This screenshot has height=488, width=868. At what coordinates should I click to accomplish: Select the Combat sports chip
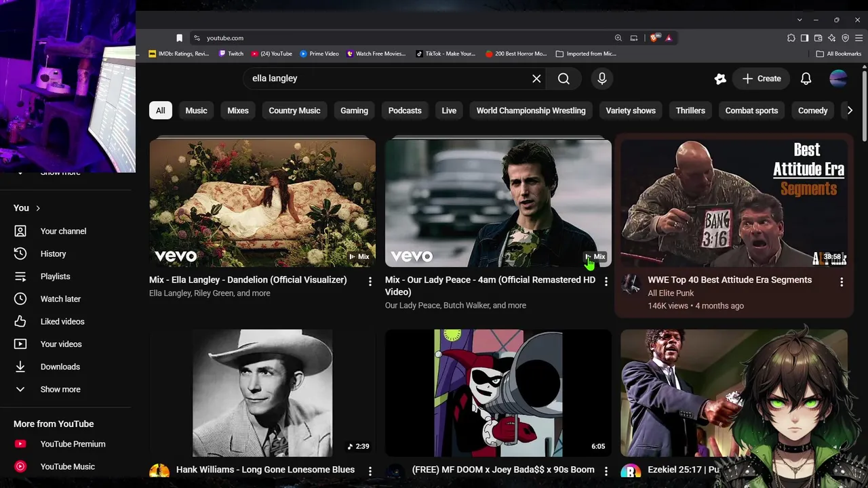pos(751,110)
